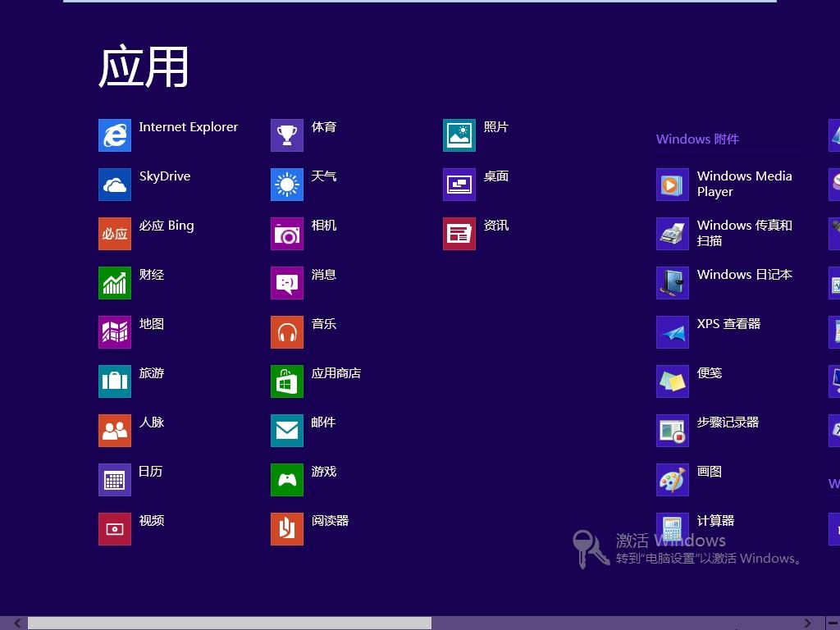
Task: Open the 财经 finance chart icon
Action: (115, 283)
